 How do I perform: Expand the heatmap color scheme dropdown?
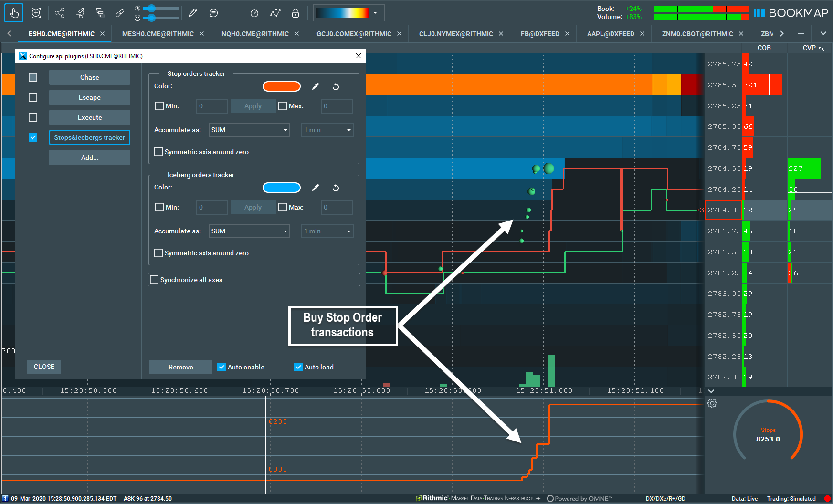tap(375, 13)
